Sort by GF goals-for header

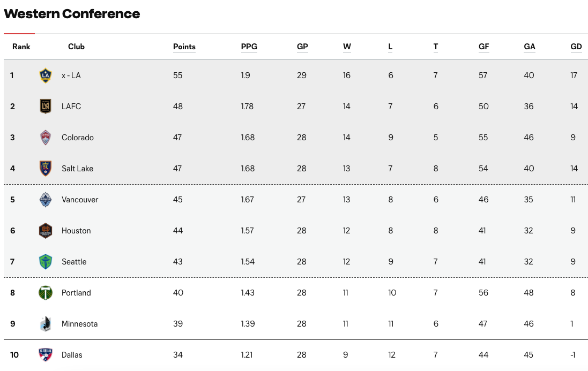tap(484, 47)
